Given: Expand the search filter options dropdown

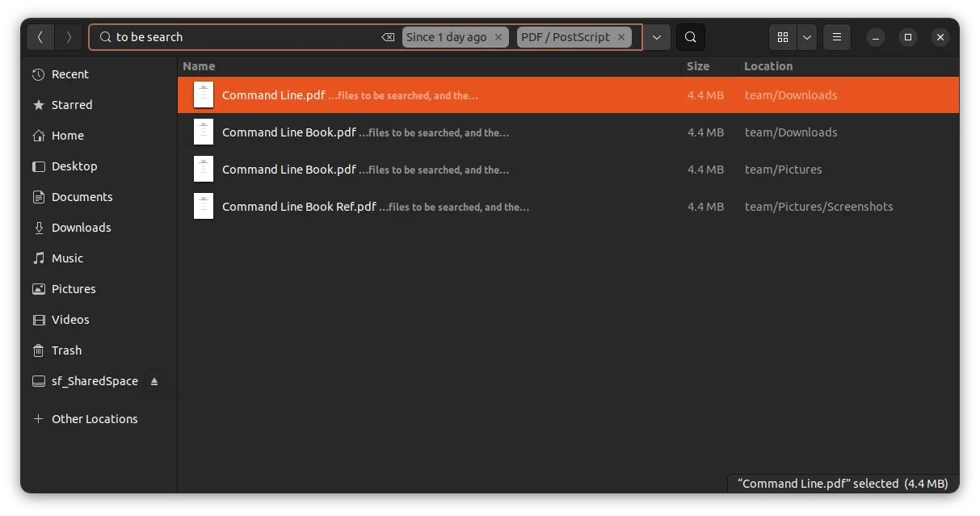Looking at the screenshot, I should pos(657,37).
